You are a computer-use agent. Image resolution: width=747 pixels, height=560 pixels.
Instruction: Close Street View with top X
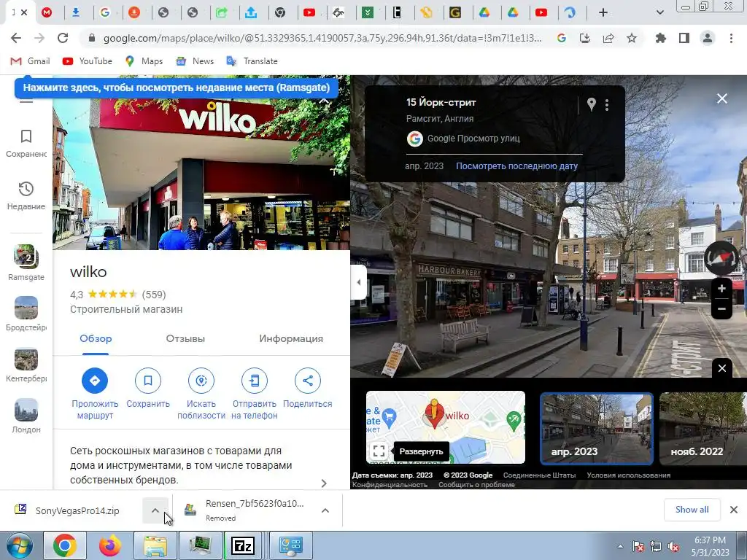click(x=721, y=98)
